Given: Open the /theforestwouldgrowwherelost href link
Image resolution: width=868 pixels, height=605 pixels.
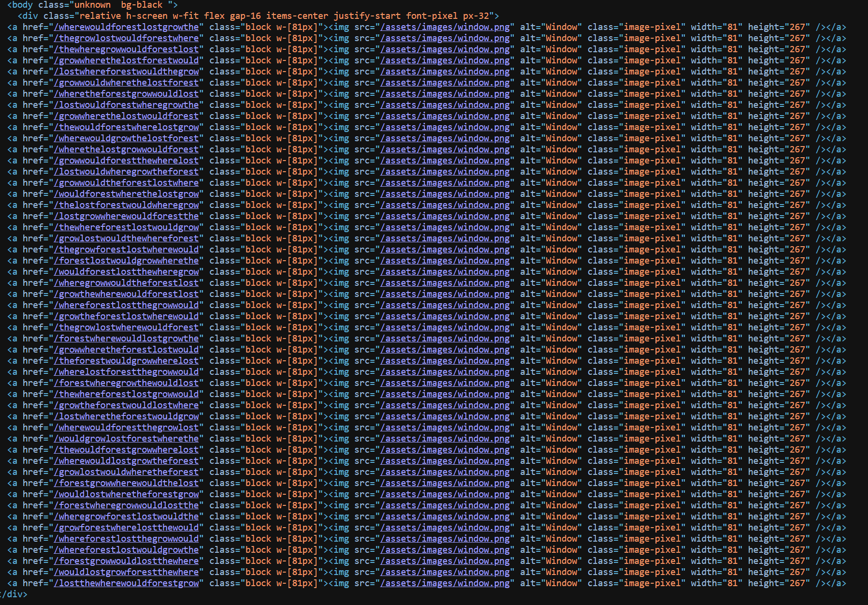Looking at the screenshot, I should tap(126, 361).
